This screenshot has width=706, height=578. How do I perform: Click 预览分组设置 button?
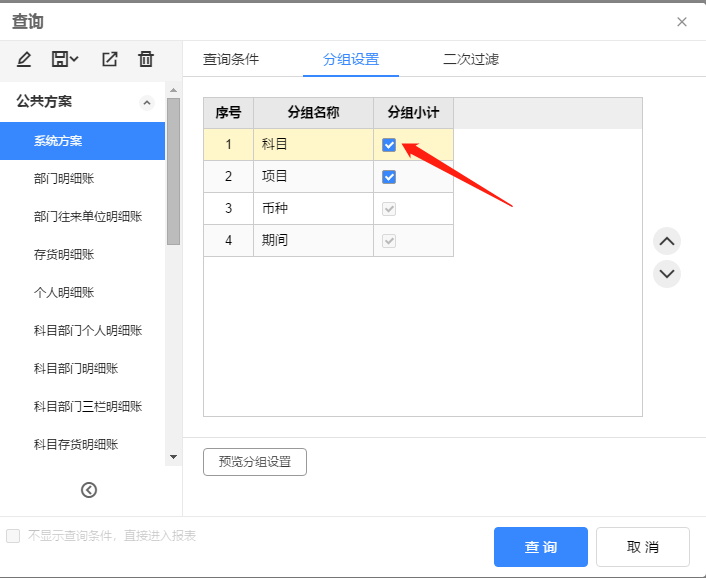[254, 462]
